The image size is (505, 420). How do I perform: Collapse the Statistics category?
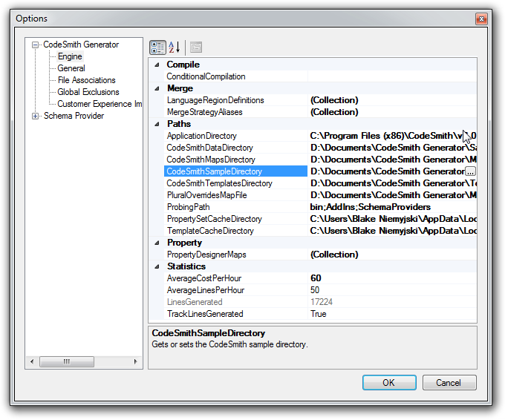click(x=157, y=266)
